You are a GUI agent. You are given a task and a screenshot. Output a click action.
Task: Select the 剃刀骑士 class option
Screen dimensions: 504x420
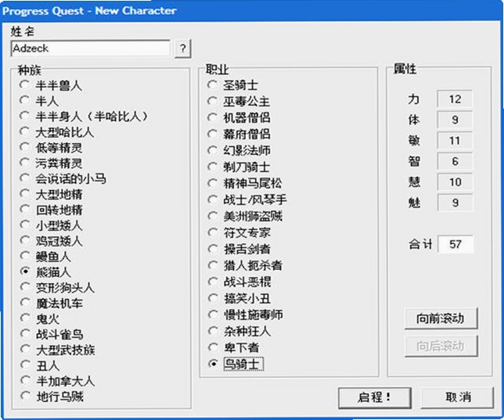(x=238, y=167)
